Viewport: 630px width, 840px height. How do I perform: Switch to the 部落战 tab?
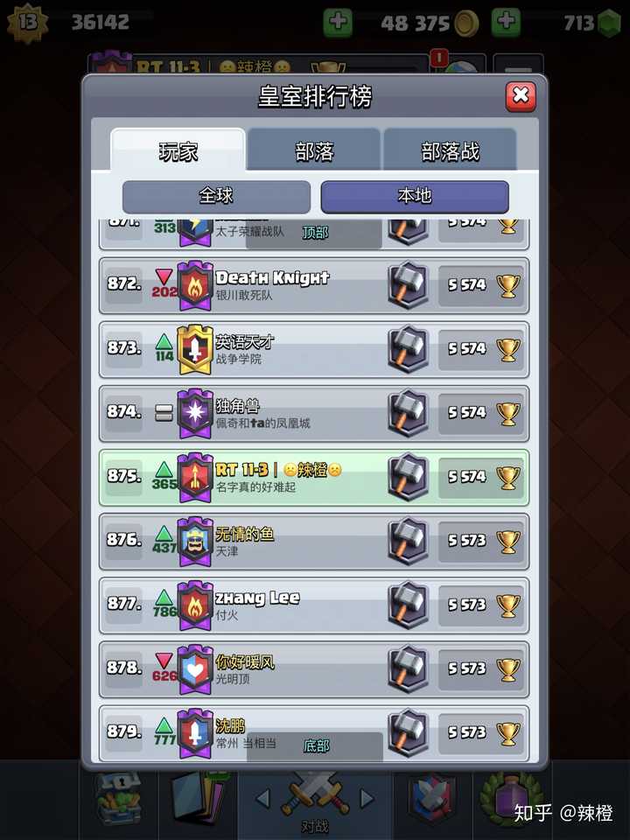450,150
